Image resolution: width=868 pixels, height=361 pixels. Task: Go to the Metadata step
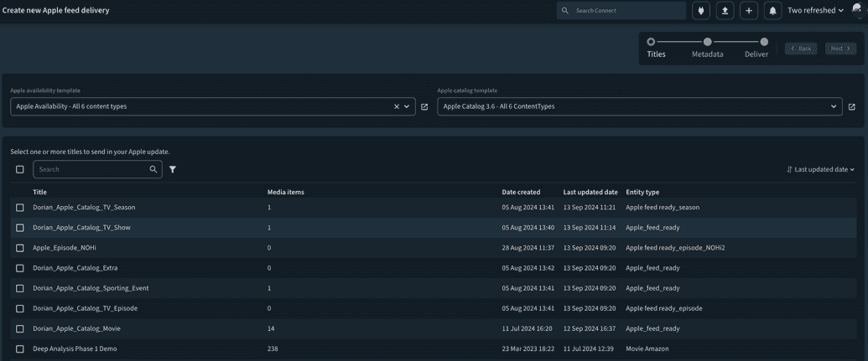click(708, 48)
